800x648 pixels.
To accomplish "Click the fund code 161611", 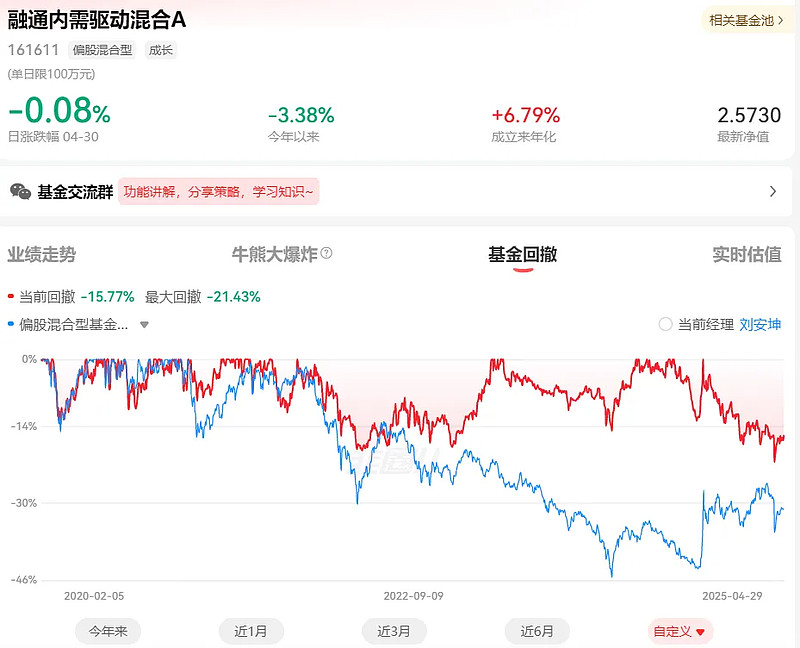I will (34, 50).
